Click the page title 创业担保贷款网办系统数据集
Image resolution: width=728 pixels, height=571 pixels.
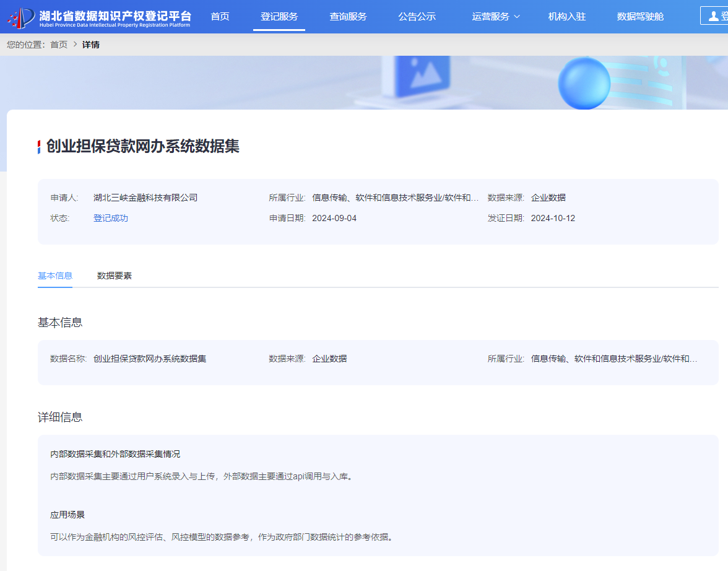143,147
